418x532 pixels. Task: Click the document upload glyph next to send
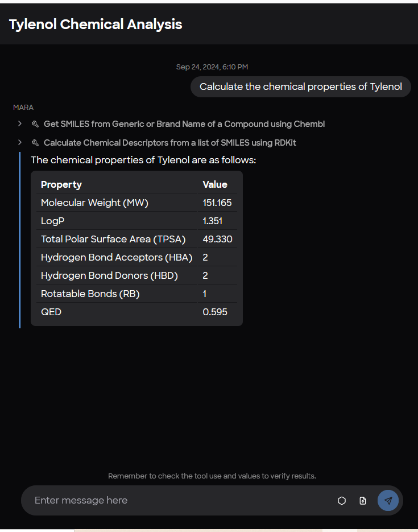pyautogui.click(x=363, y=501)
